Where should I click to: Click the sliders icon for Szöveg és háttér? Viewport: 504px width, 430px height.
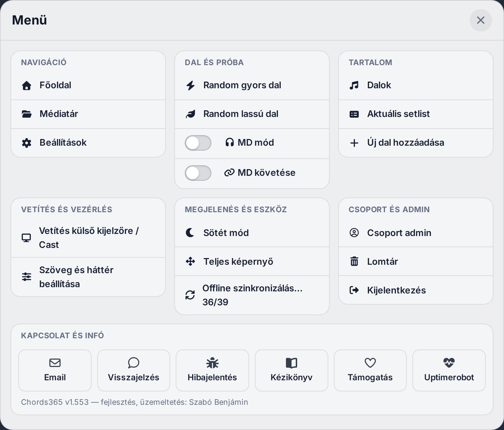pyautogui.click(x=27, y=277)
